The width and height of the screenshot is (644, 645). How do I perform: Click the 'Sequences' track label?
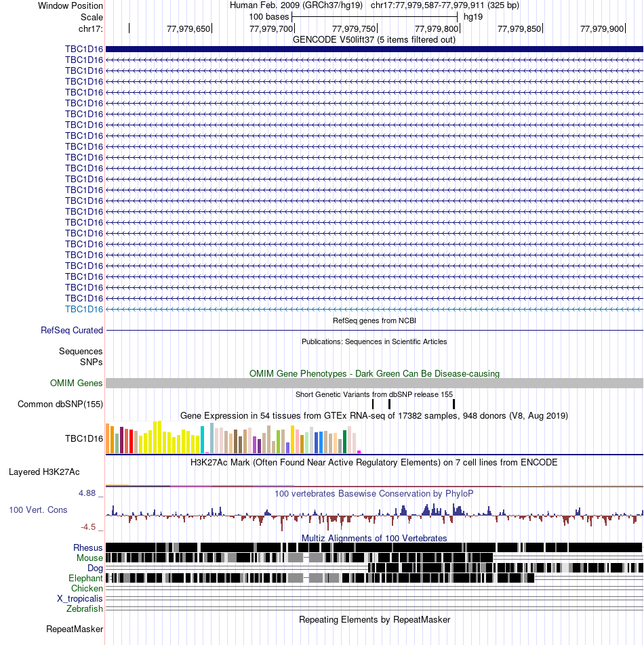pyautogui.click(x=81, y=351)
